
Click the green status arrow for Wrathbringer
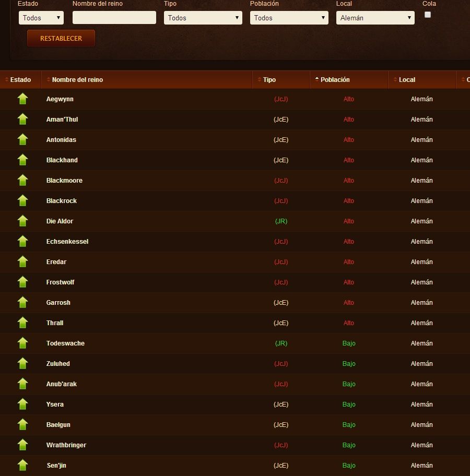(23, 445)
